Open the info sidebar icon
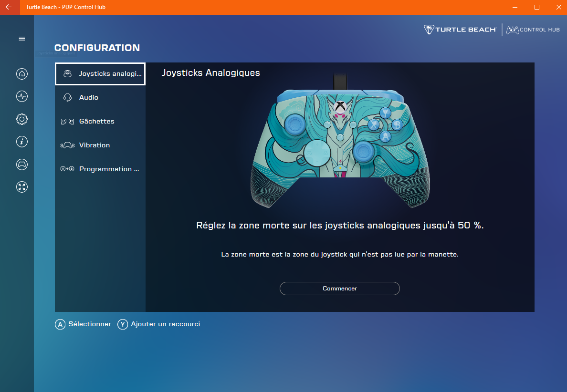 coord(21,142)
